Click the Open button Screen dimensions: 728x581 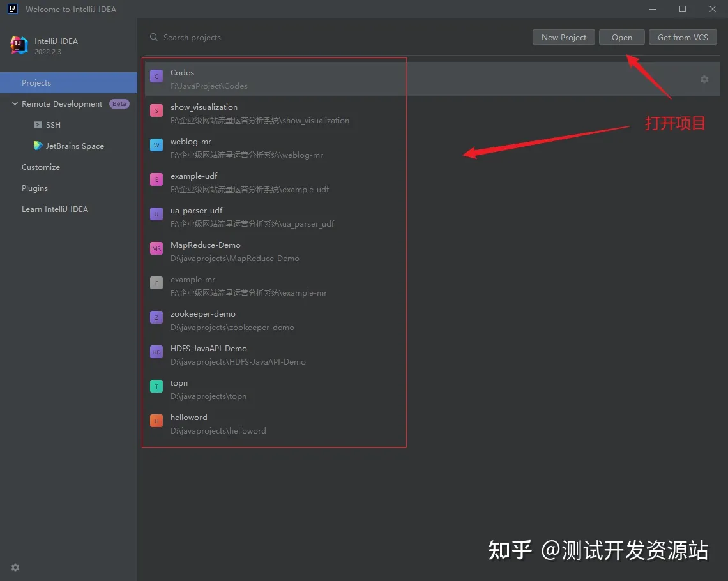[x=622, y=37]
